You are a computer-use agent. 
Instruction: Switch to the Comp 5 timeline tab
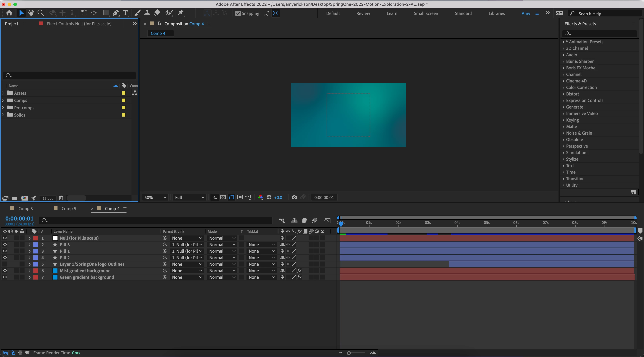(68, 208)
